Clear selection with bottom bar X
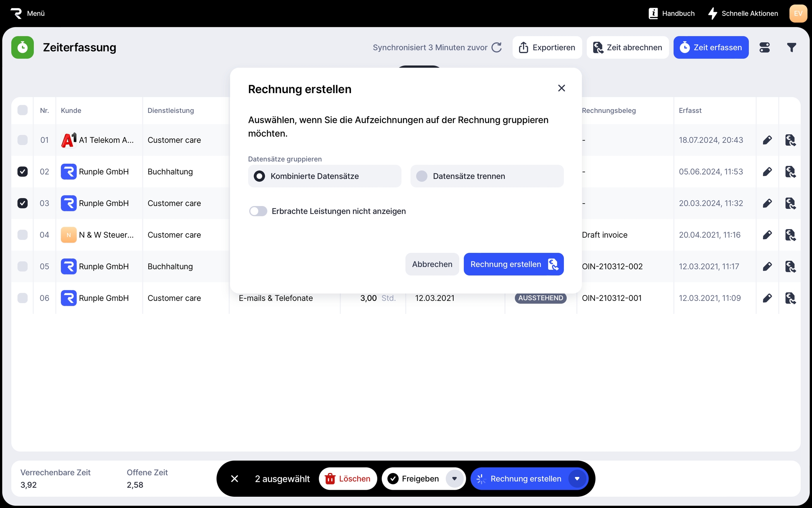This screenshot has height=508, width=812. pos(234,479)
